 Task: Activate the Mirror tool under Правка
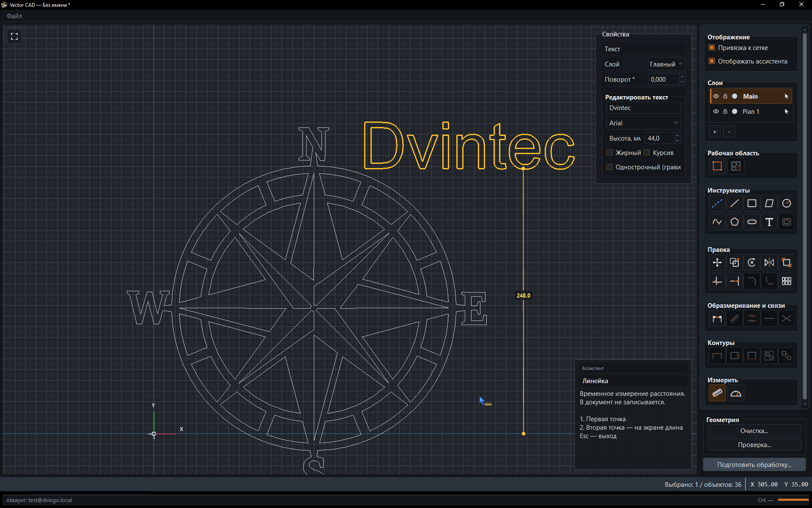tap(769, 263)
